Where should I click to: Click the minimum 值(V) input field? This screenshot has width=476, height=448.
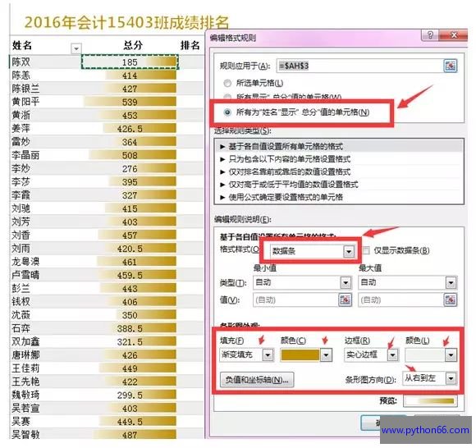coord(295,299)
